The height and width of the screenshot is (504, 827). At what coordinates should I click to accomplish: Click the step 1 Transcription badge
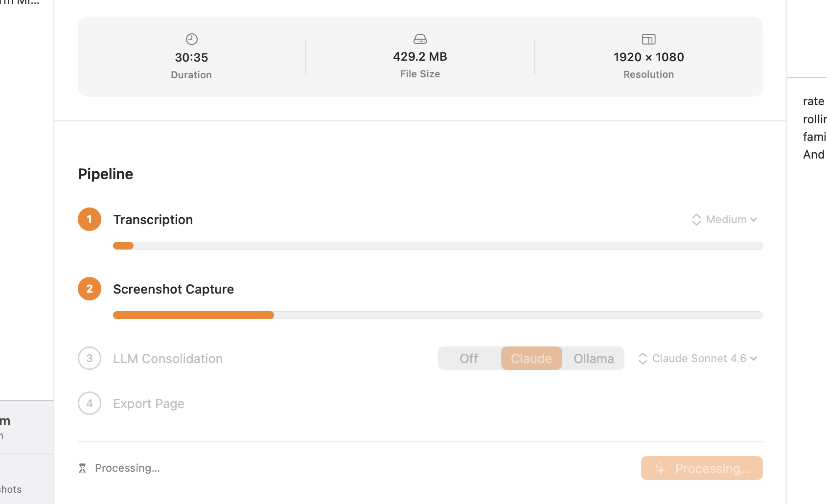pos(90,219)
